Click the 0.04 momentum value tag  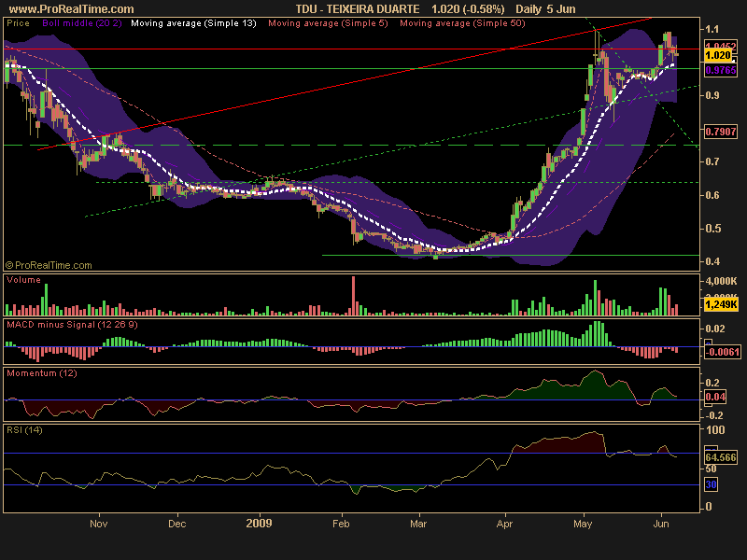pos(715,397)
